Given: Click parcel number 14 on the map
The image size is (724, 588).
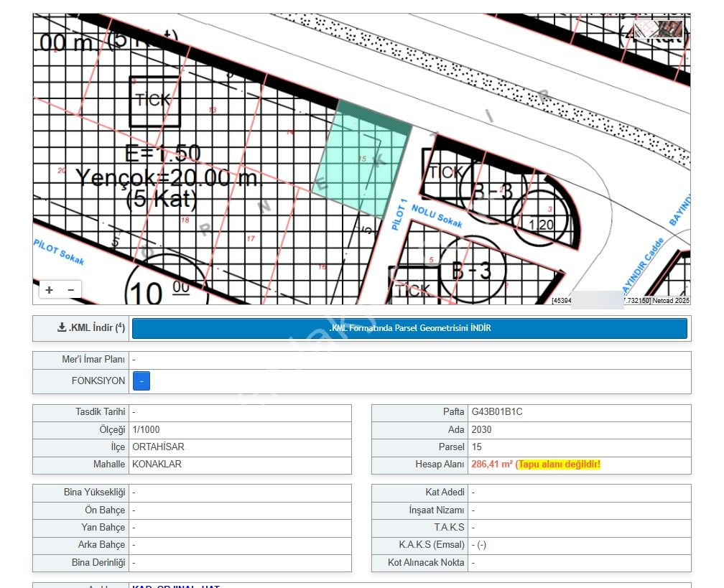Looking at the screenshot, I should (x=289, y=132).
